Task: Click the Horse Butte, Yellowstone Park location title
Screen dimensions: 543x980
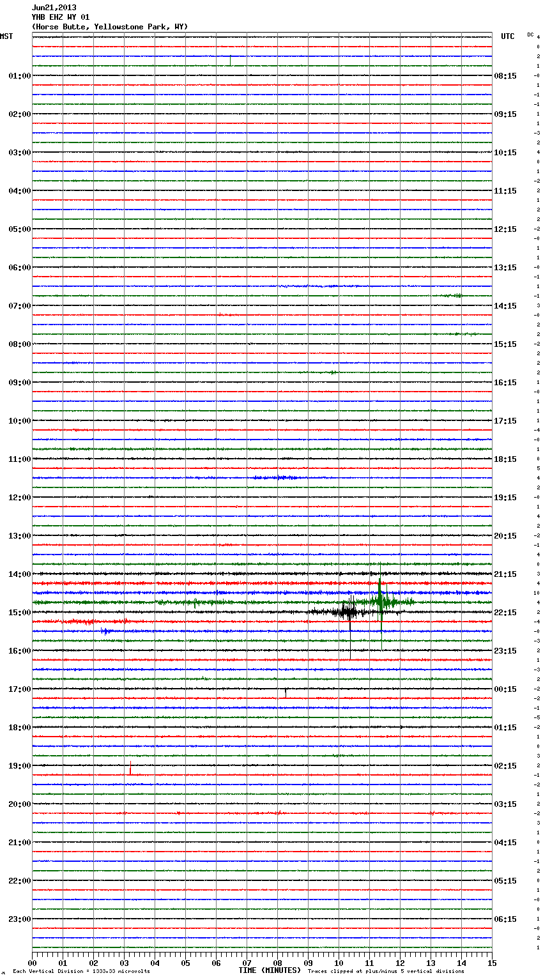Action: click(110, 27)
